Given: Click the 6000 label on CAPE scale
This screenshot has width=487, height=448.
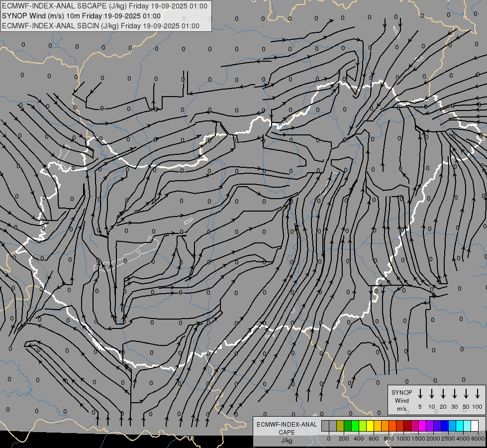Looking at the screenshot, I should pos(478,439).
